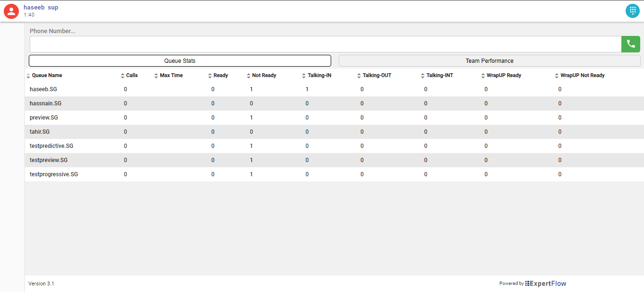Viewport: 644px width, 292px height.
Task: Click the haseeb sup agent name
Action: click(41, 8)
